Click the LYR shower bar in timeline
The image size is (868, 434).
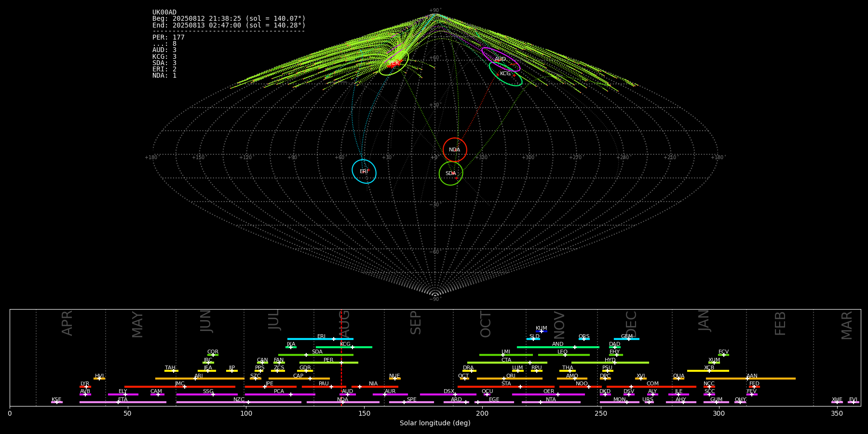85,387
